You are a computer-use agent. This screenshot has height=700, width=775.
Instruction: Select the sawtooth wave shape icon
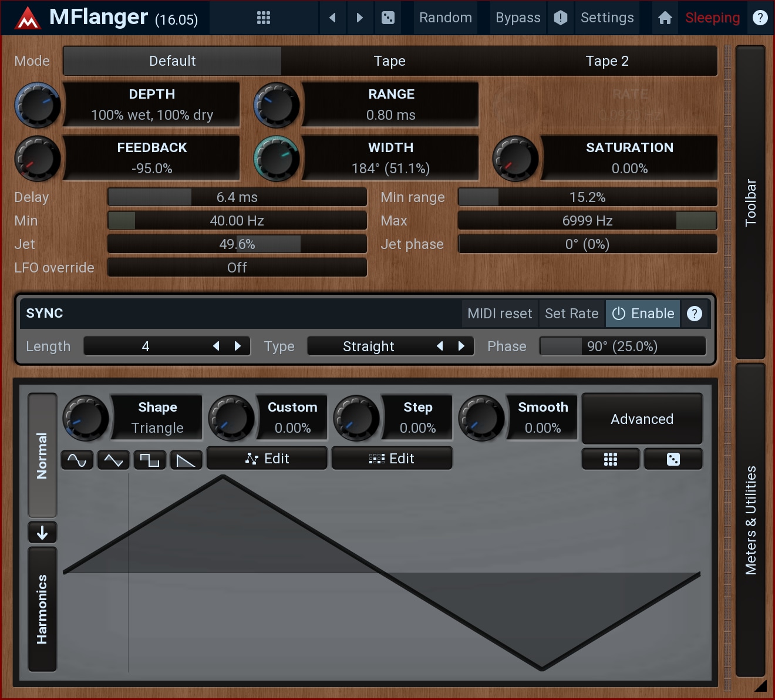(186, 460)
